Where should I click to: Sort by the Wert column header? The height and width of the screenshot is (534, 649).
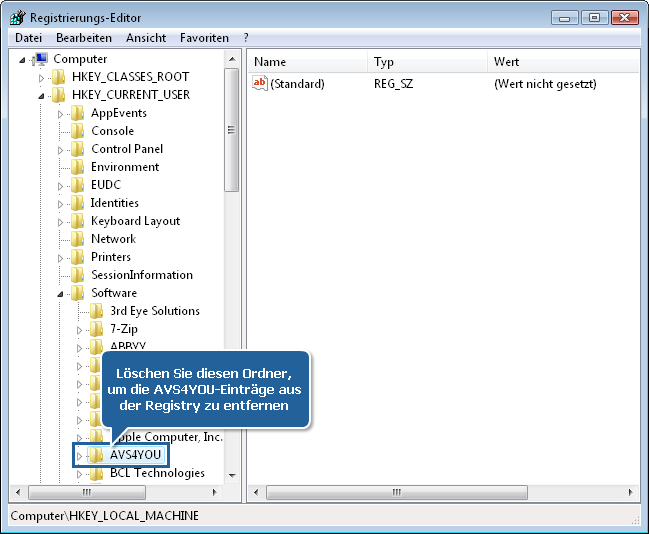click(563, 62)
